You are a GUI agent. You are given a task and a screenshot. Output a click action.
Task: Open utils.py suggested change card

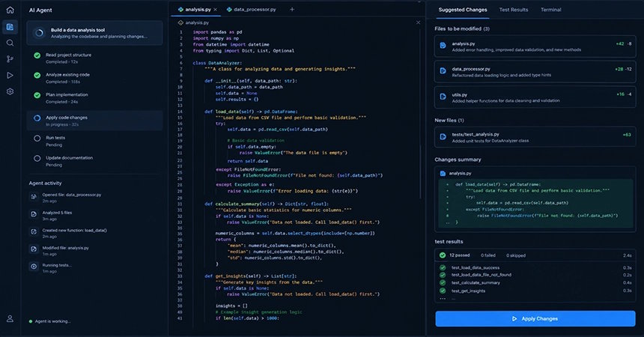535,97
